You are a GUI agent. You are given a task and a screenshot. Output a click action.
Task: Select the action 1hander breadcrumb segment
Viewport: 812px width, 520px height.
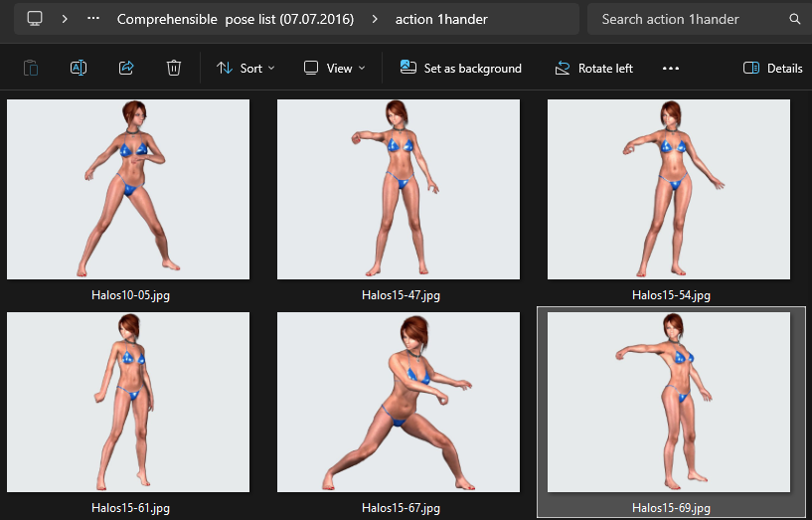[x=441, y=19]
